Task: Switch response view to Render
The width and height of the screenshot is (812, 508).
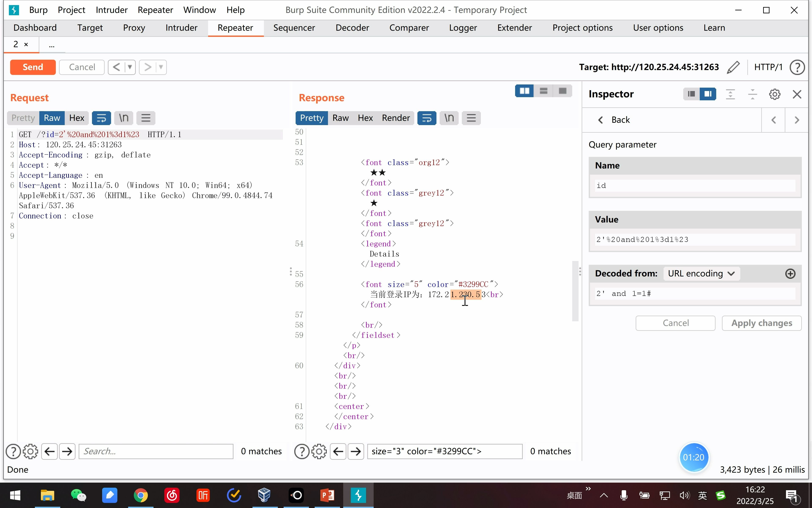Action: [x=396, y=118]
